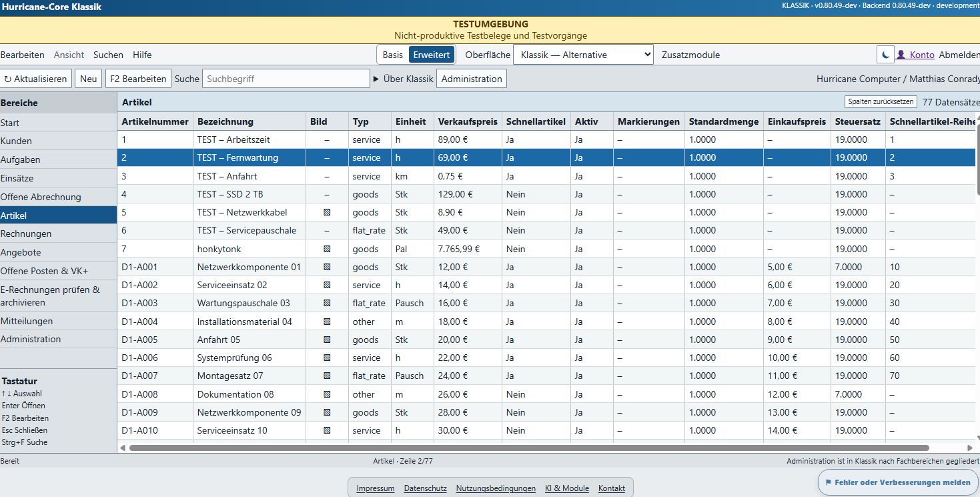Click the image icon for Systemprüfung 06
980x497 pixels.
(327, 358)
